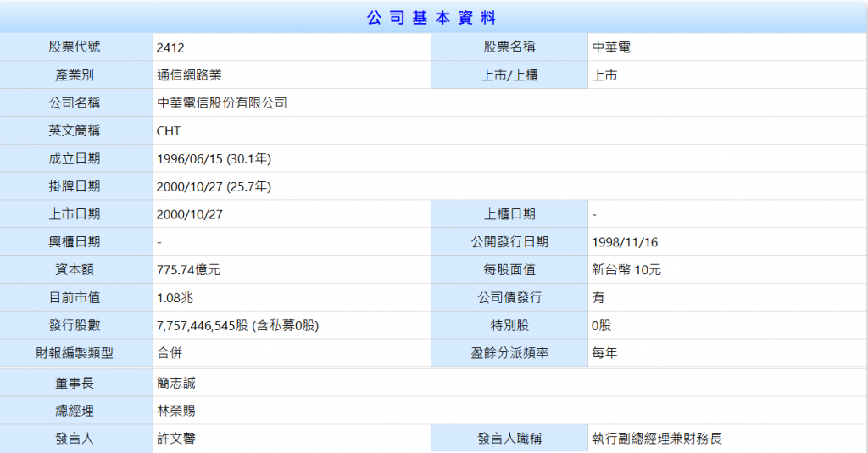Screen dimensions: 868x453
Task: Click the 上市/上櫃 label cell
Action: 509,75
